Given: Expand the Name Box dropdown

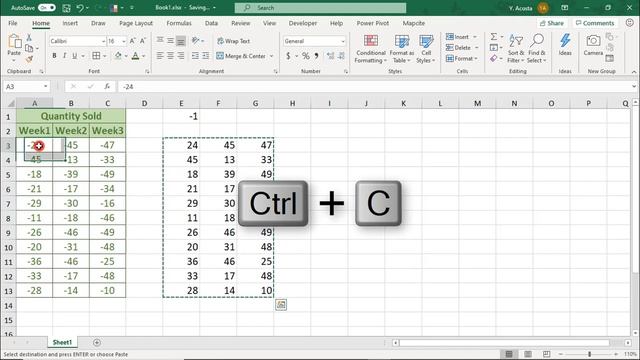Looking at the screenshot, I should tap(45, 87).
